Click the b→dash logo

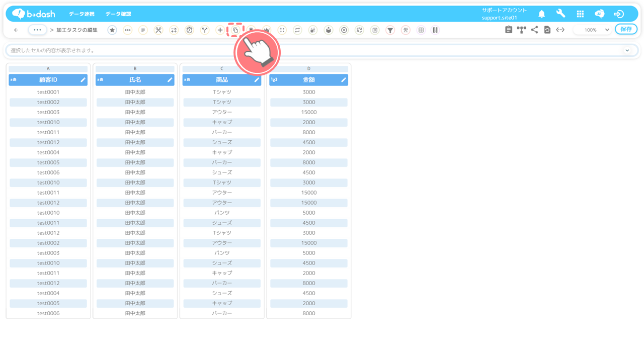click(34, 14)
